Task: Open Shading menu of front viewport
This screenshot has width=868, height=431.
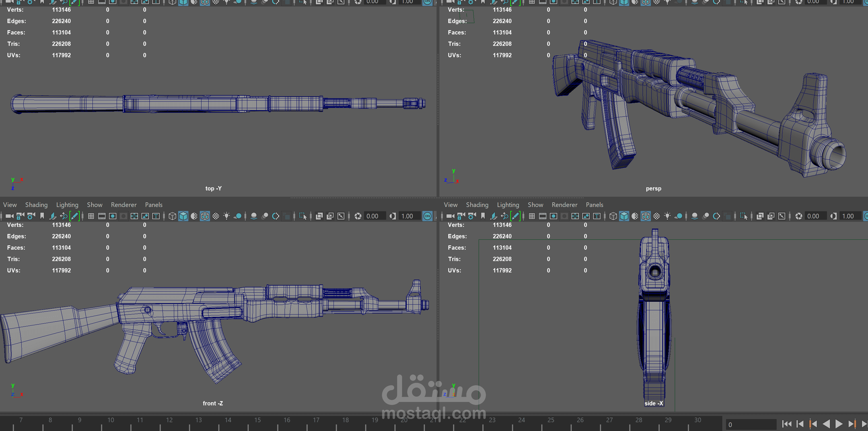Action: pos(36,205)
